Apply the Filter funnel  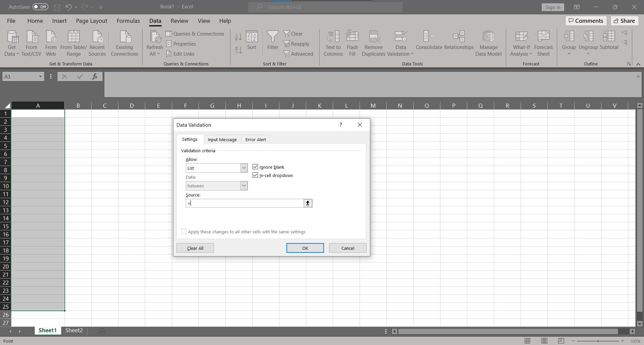click(273, 40)
